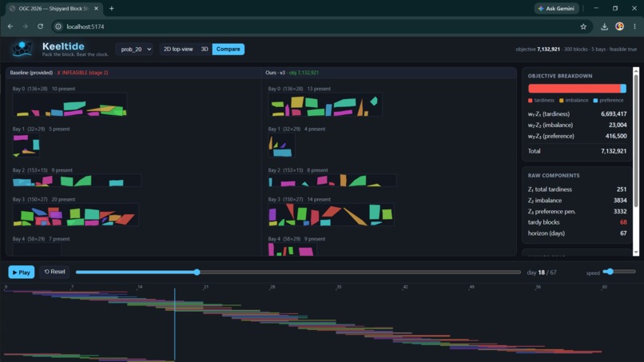
Task: Click the 'Ours - v3' panel header
Action: point(275,73)
